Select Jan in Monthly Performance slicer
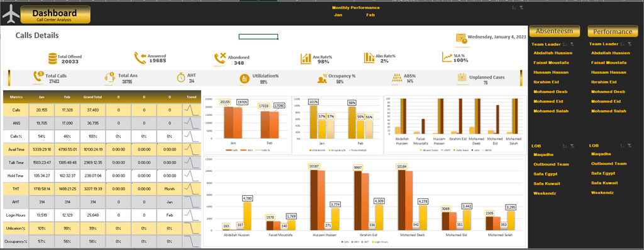Viewport: 644px width, 250px height. (338, 15)
